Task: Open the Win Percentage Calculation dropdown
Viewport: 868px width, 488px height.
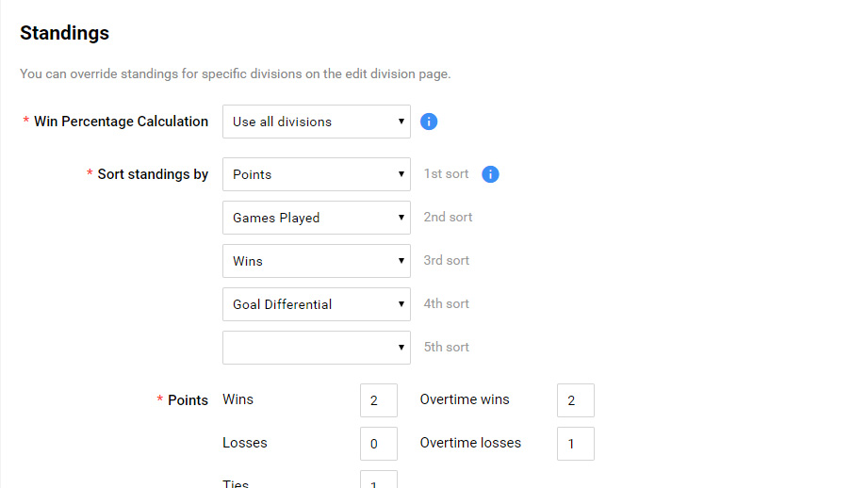Action: click(x=316, y=122)
